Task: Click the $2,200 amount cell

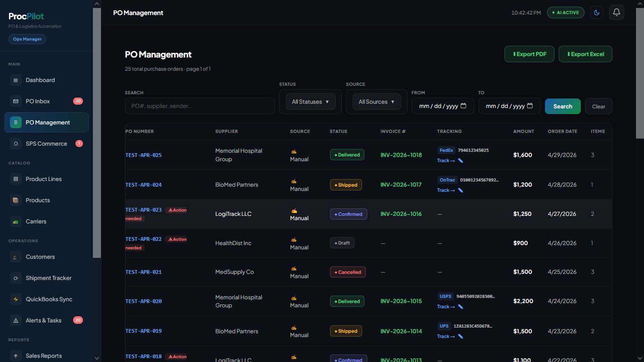Action: [523, 301]
